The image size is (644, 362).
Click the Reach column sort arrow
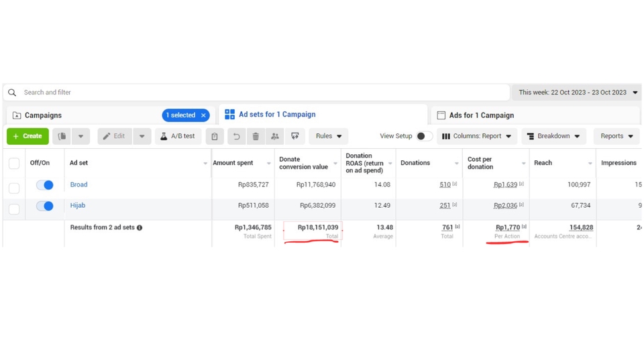coord(590,164)
